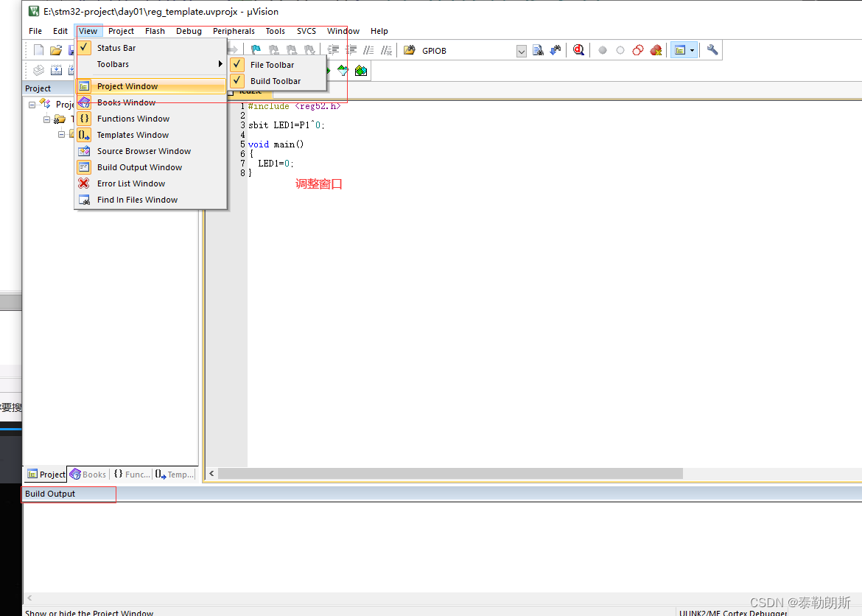862x616 pixels.
Task: Start the debug session icon
Action: pyautogui.click(x=578, y=51)
